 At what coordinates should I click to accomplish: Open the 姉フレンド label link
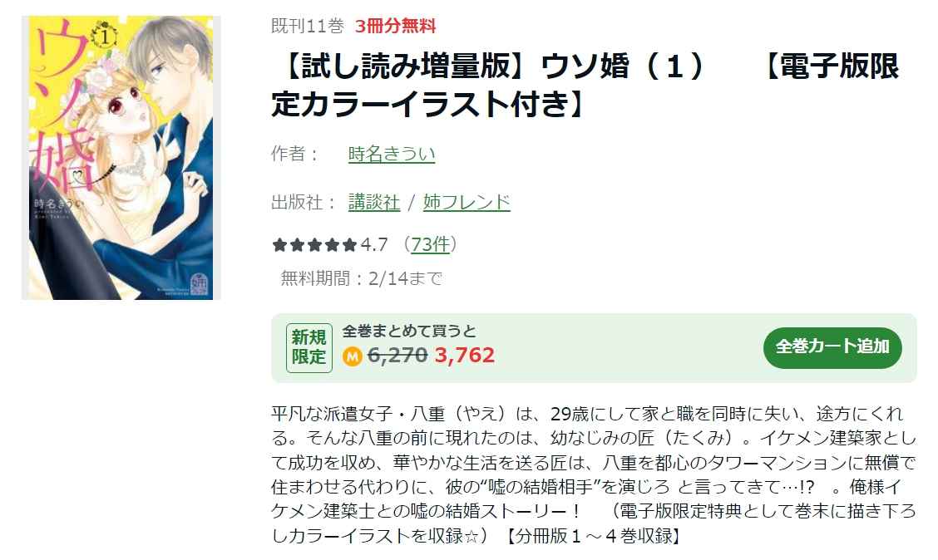click(467, 202)
